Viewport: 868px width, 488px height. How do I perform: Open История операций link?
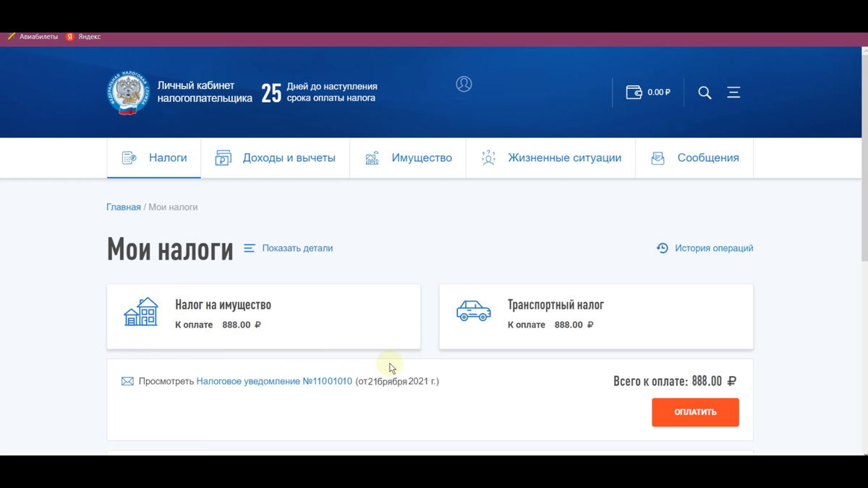click(x=714, y=248)
